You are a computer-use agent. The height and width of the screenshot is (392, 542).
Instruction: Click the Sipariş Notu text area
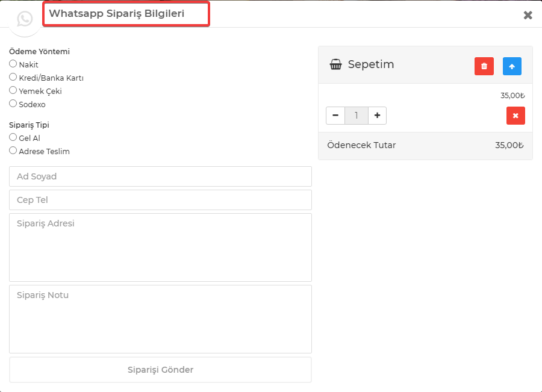pos(160,319)
